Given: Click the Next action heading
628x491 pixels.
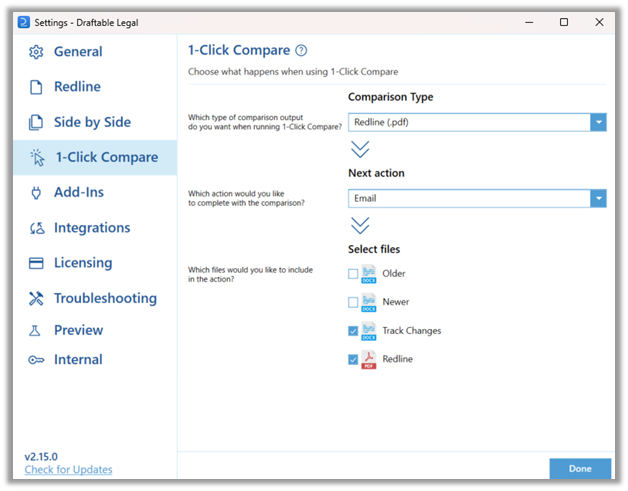Looking at the screenshot, I should (376, 173).
